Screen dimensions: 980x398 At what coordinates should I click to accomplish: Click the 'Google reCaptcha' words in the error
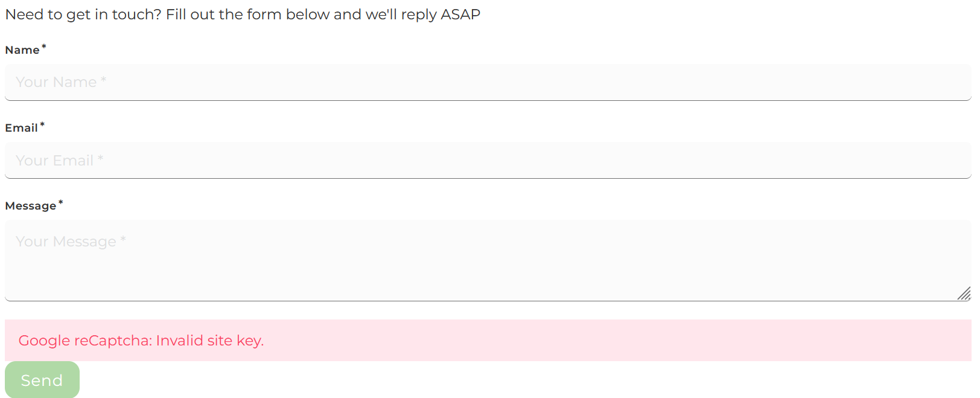coord(84,341)
